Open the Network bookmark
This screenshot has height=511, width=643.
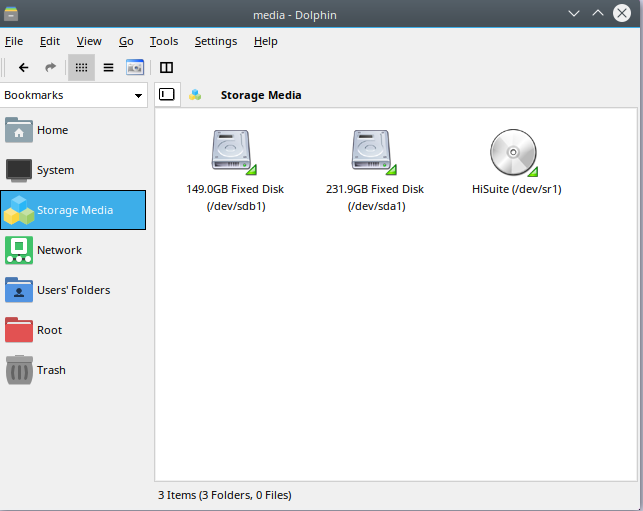[73, 250]
